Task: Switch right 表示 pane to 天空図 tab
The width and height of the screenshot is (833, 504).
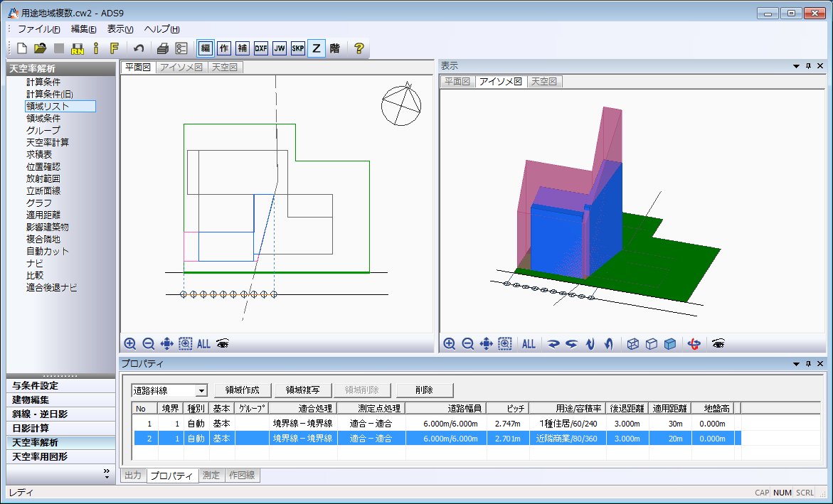Action: [x=544, y=82]
